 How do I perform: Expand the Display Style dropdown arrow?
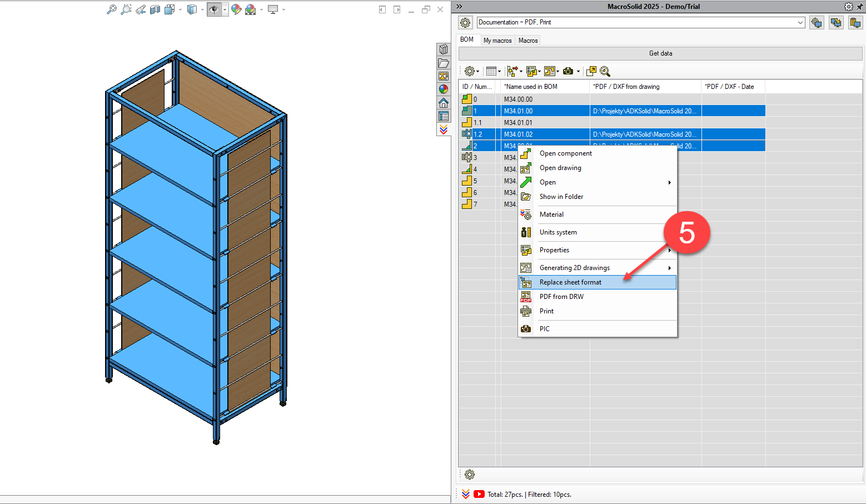(202, 10)
